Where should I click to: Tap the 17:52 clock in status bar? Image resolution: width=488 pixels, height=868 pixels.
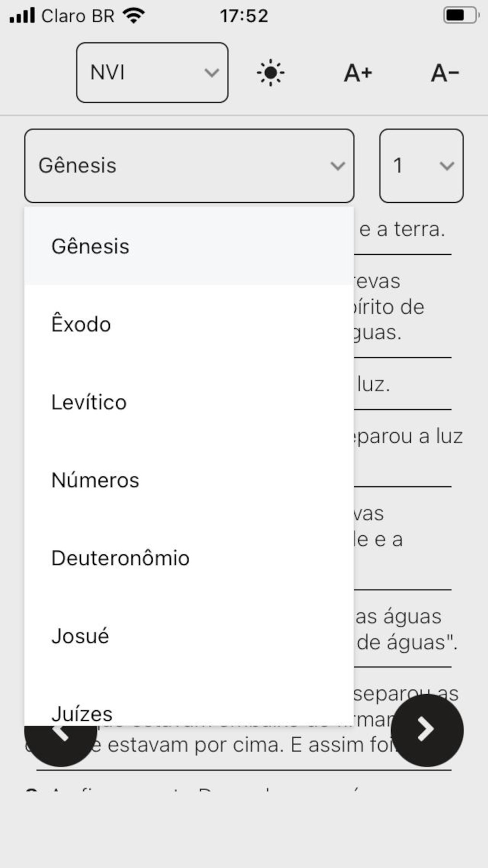pos(244,16)
